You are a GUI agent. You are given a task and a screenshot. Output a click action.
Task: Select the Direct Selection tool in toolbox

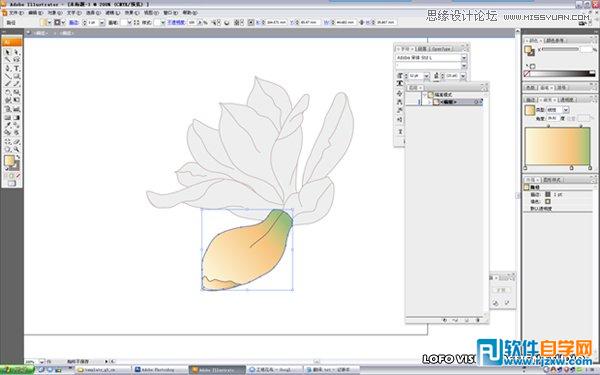(16, 52)
